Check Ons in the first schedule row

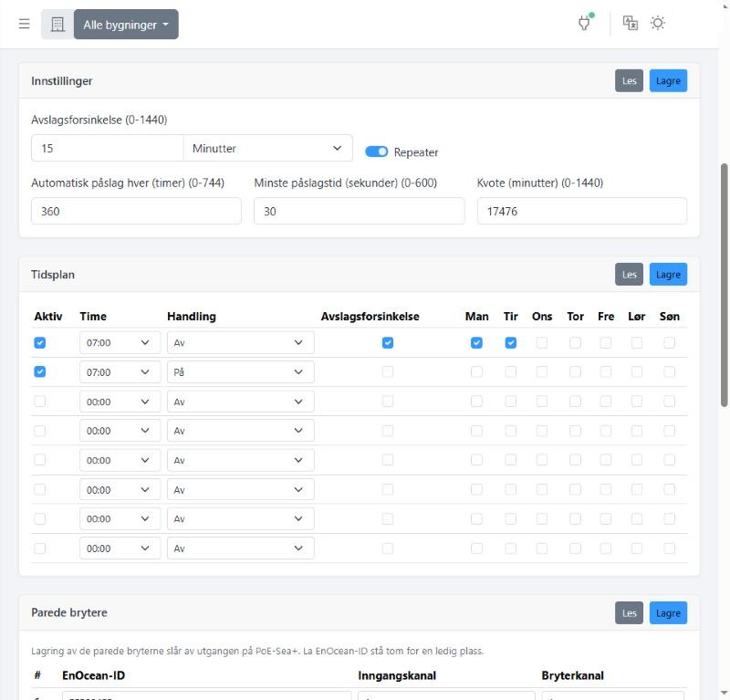pos(542,343)
